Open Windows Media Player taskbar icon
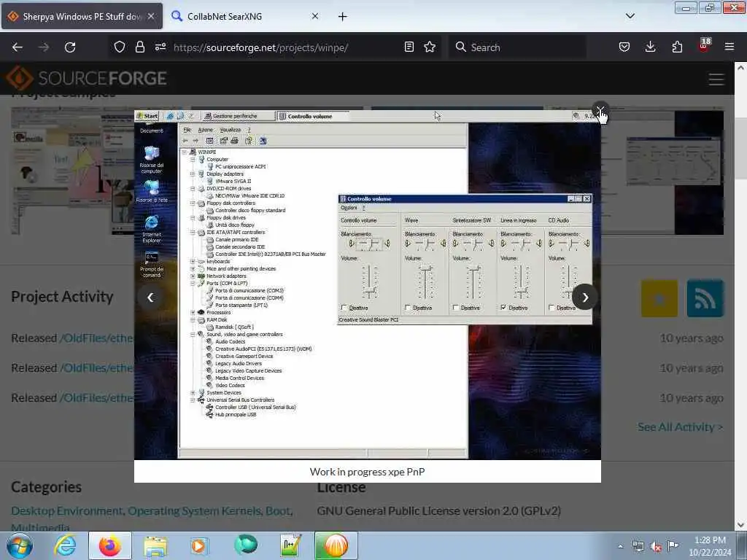The image size is (747, 560). [199, 545]
